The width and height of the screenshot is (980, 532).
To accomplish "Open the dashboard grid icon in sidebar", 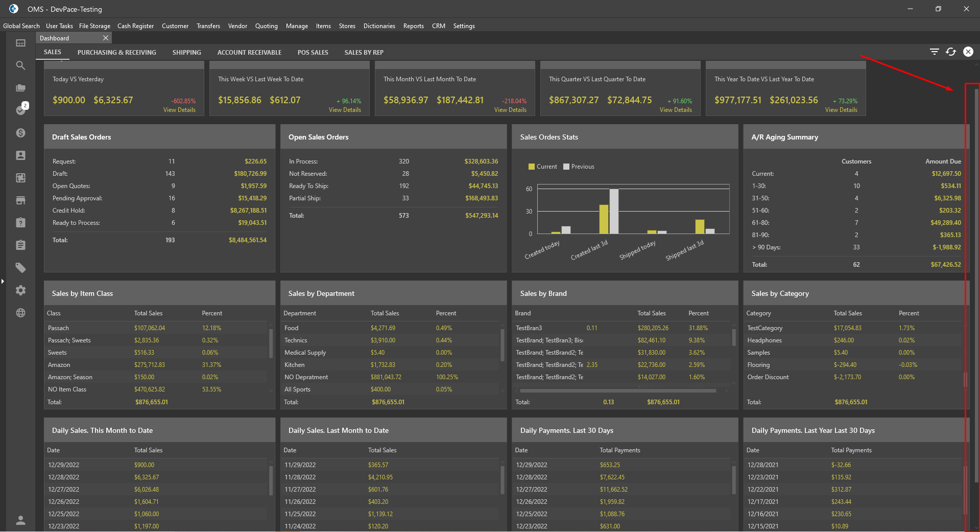I will click(x=20, y=43).
